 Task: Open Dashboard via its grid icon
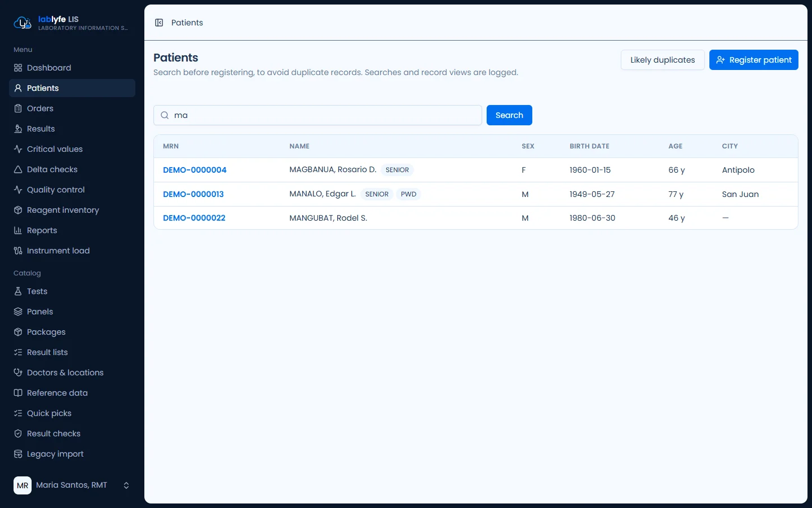coord(18,68)
